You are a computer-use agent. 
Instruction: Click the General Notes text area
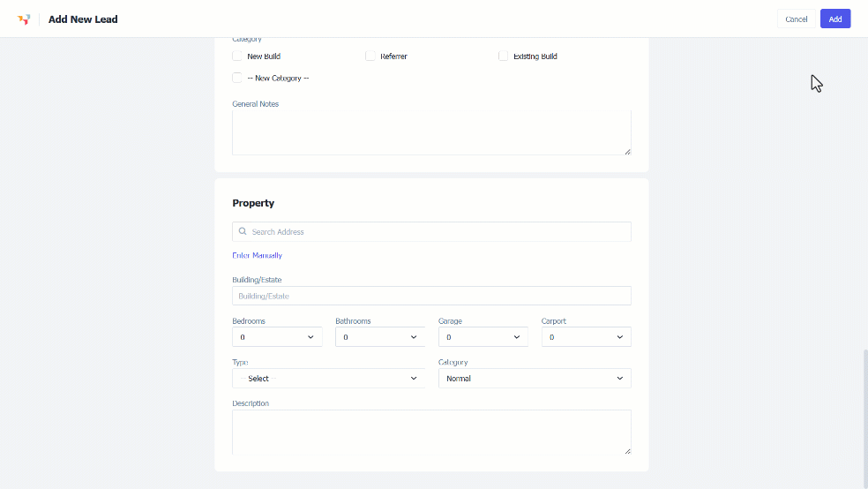point(431,132)
